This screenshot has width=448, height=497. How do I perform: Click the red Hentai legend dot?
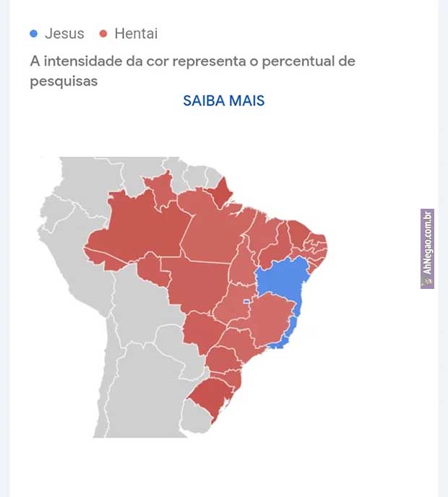103,34
